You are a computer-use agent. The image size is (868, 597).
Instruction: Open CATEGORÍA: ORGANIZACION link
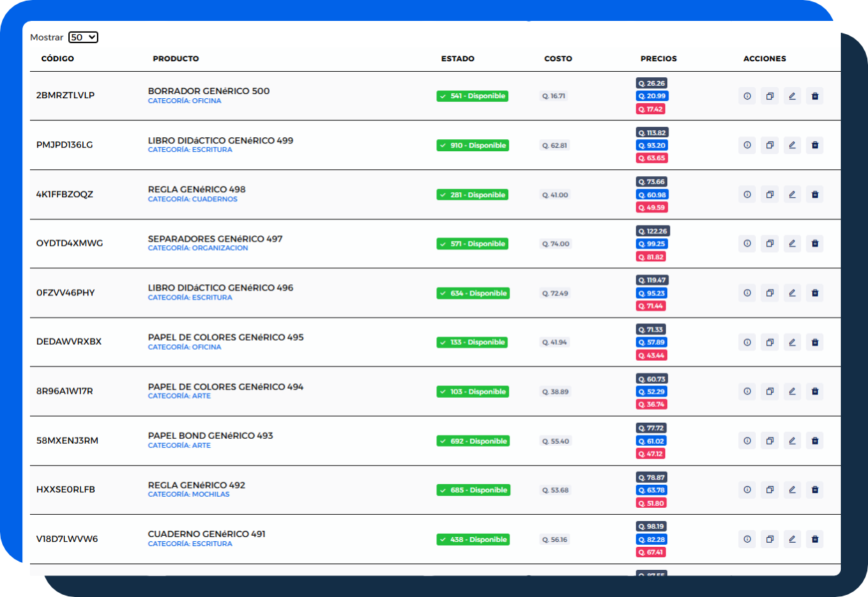[x=198, y=248]
